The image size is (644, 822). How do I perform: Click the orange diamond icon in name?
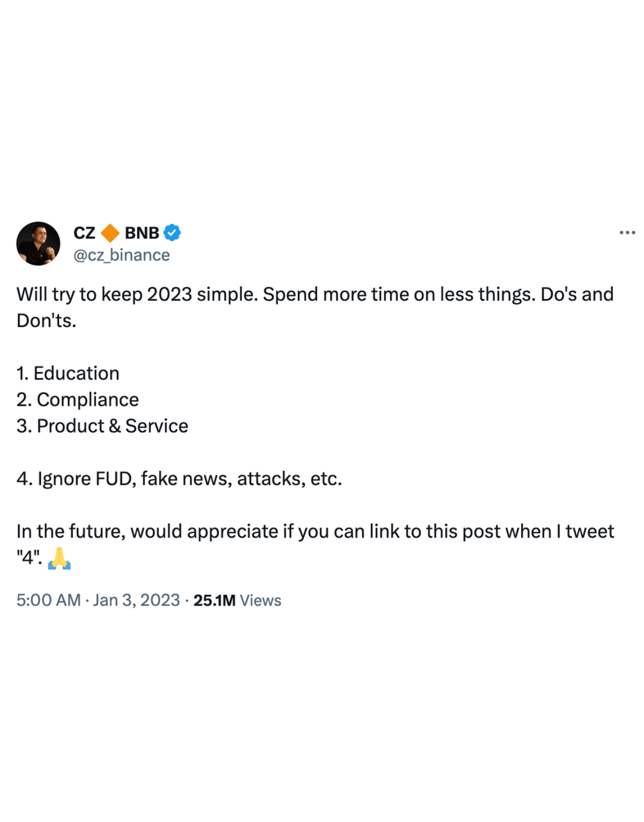[x=110, y=233]
